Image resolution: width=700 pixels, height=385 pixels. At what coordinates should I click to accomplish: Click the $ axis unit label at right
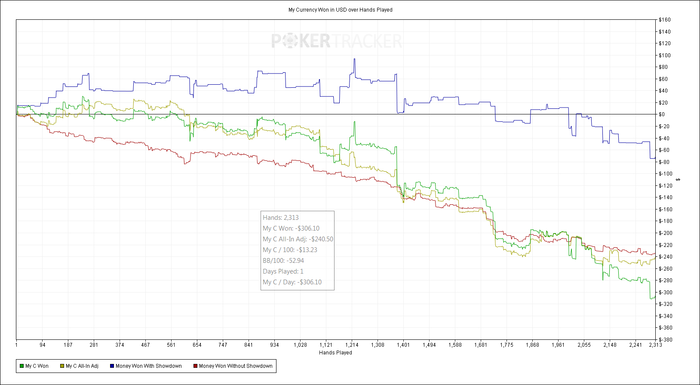tap(679, 180)
